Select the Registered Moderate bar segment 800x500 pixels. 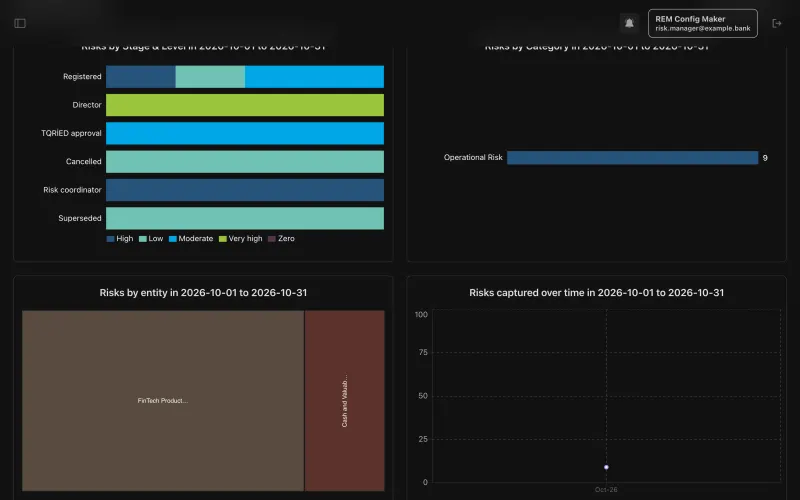pyautogui.click(x=314, y=77)
